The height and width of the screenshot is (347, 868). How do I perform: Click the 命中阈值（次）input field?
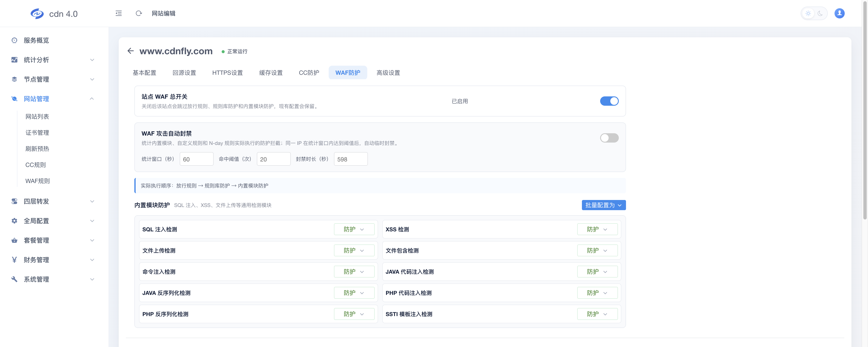274,159
